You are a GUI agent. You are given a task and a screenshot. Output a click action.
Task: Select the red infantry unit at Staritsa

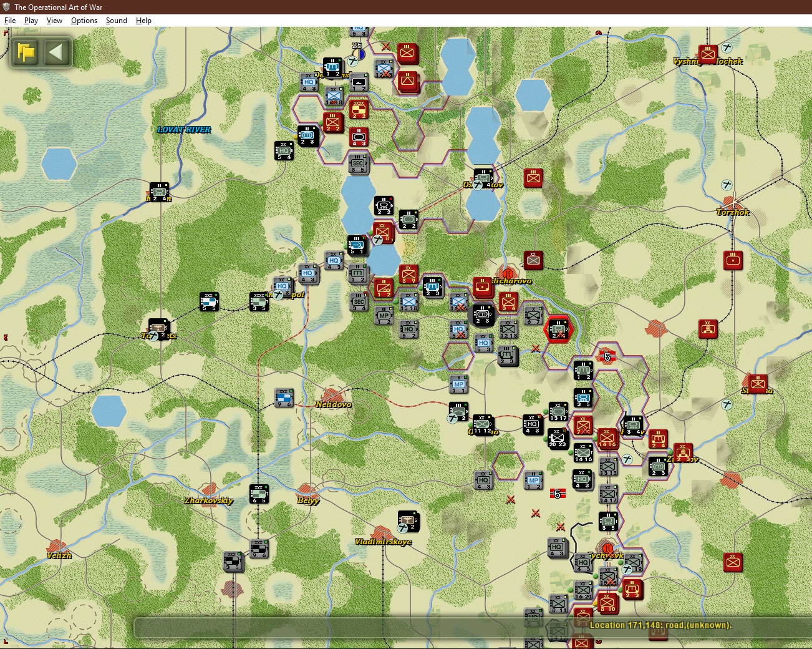point(758,384)
